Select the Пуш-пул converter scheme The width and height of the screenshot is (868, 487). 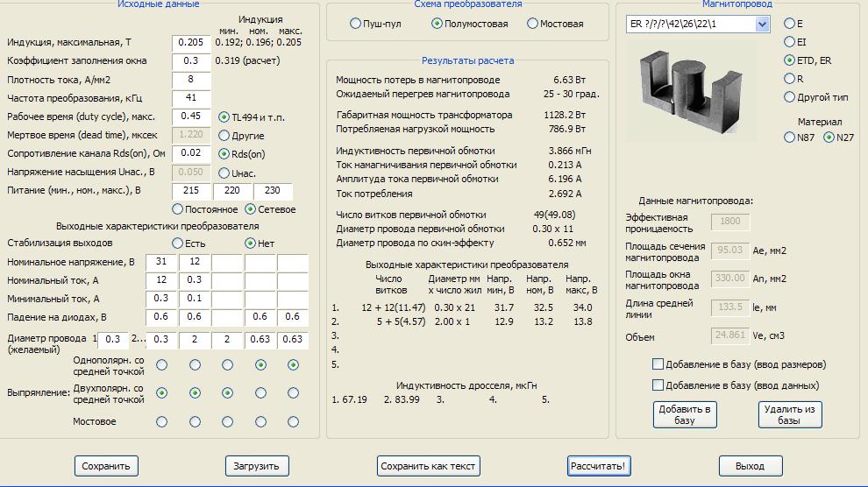coord(355,24)
